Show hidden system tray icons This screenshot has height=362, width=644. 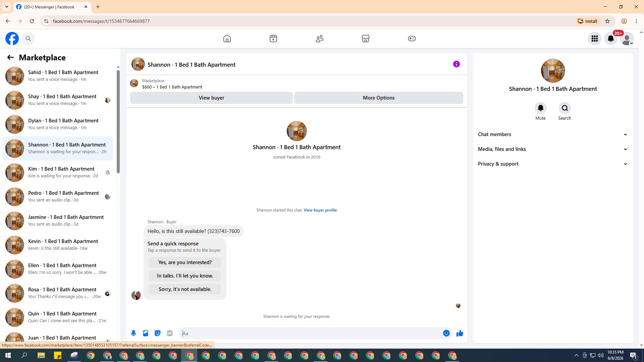[x=577, y=355]
